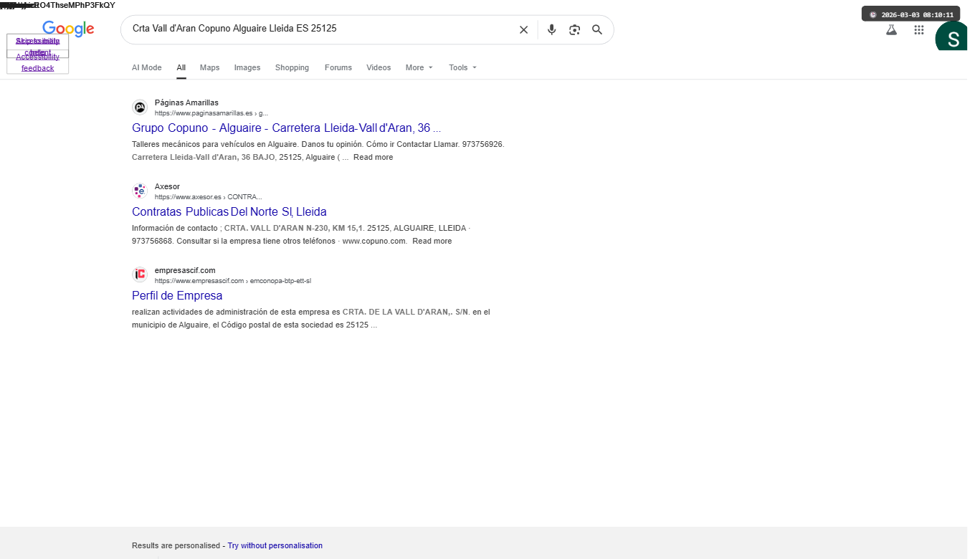Open Contratas Publicas Del Norte Sl result
The height and width of the screenshot is (559, 980).
229,212
